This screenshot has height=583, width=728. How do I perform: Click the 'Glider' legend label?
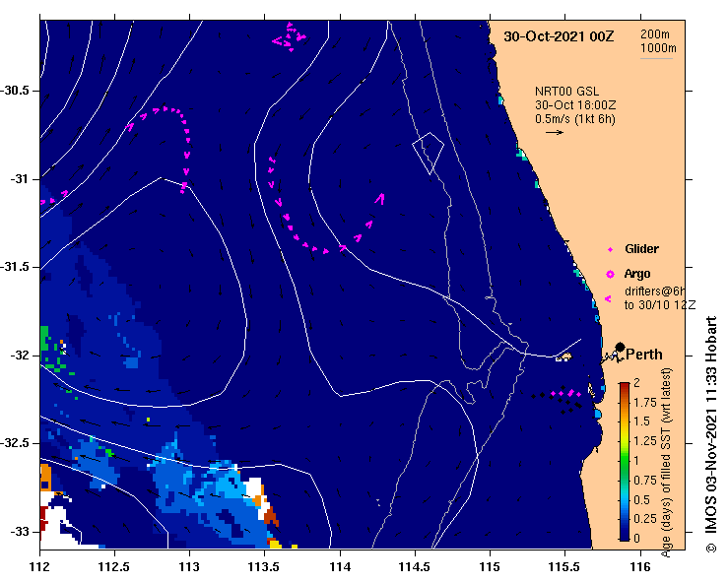tap(641, 249)
